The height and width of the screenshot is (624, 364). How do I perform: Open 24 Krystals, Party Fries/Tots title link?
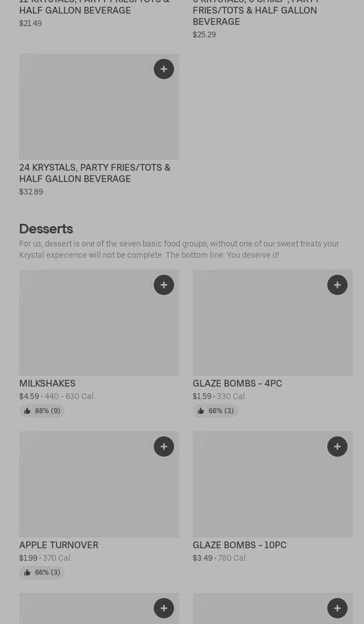[95, 173]
